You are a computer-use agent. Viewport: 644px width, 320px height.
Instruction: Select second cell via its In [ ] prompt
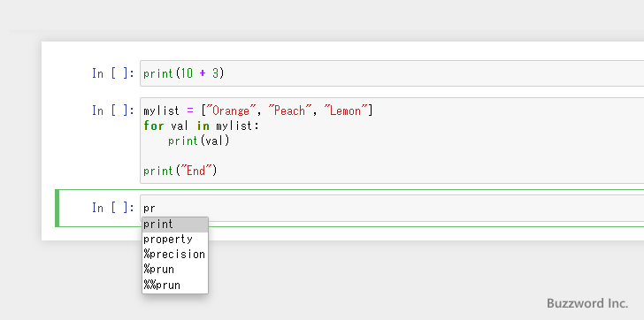pos(113,110)
